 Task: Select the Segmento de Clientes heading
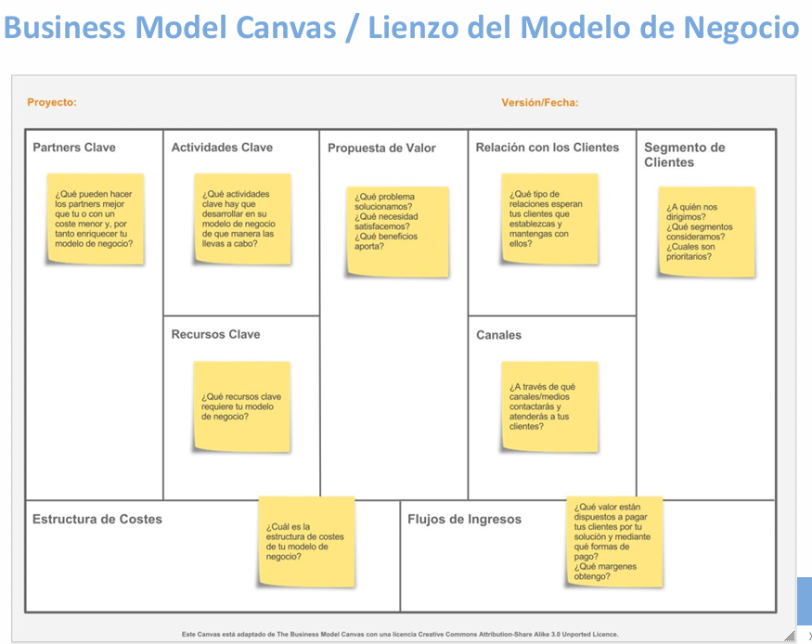684,155
